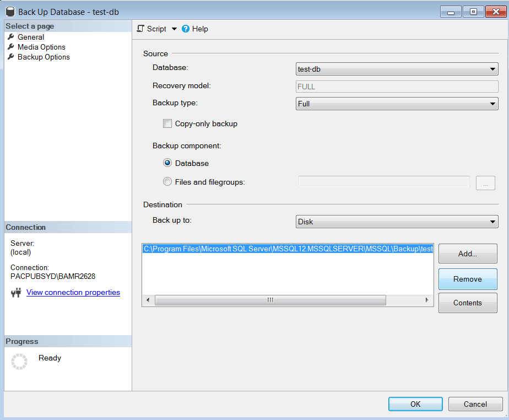Click the connection properties network icon

click(16, 293)
